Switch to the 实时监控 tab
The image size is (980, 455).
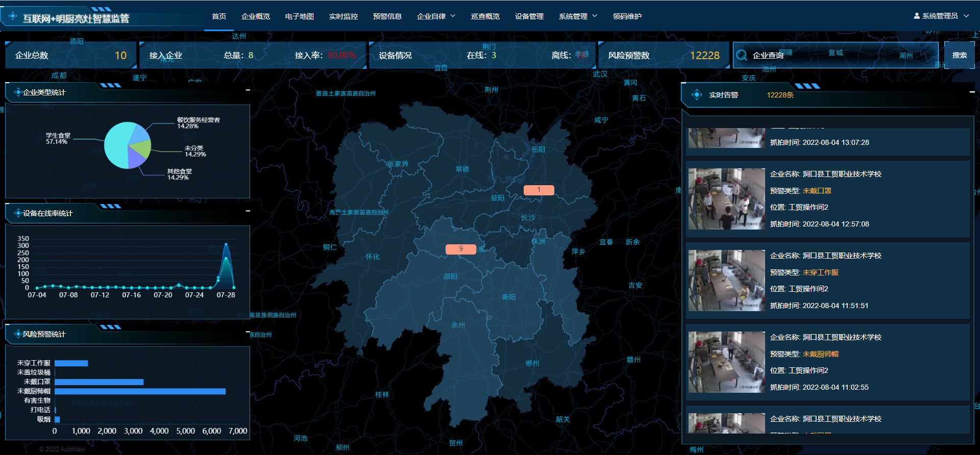tap(343, 16)
